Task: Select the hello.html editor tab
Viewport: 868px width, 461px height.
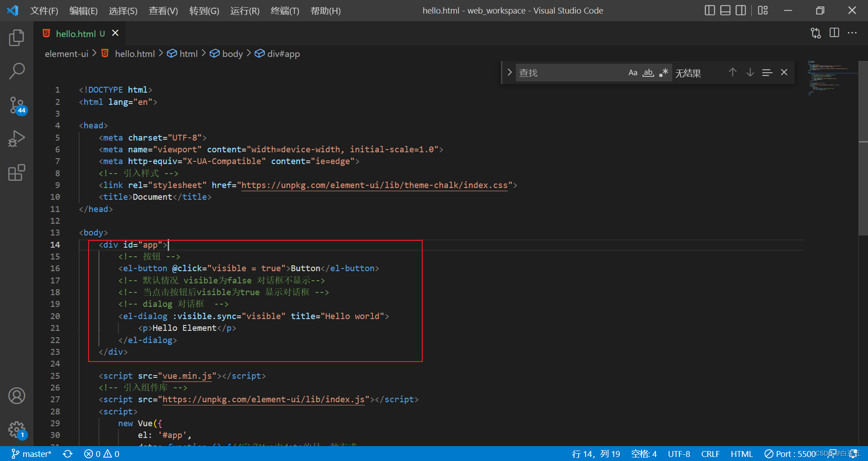Action: pyautogui.click(x=80, y=33)
